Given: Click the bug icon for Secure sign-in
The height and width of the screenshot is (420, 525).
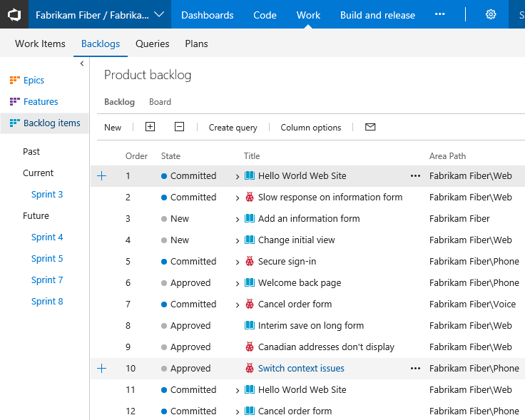Looking at the screenshot, I should coord(250,262).
